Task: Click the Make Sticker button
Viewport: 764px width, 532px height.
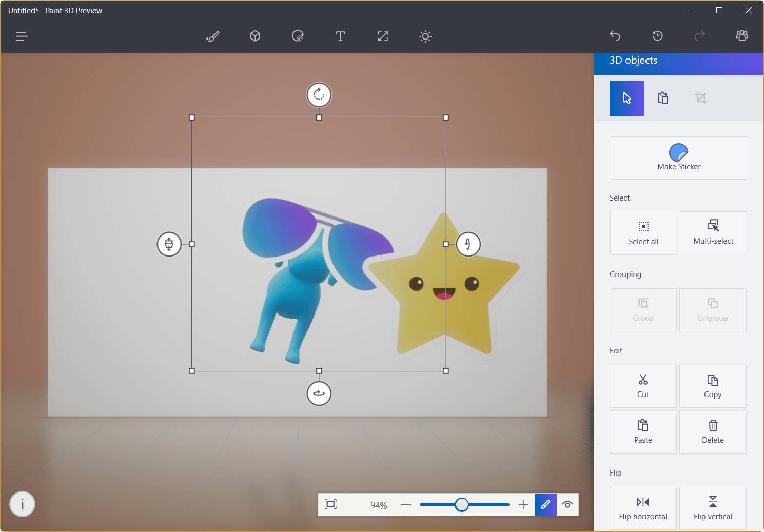Action: pyautogui.click(x=678, y=158)
